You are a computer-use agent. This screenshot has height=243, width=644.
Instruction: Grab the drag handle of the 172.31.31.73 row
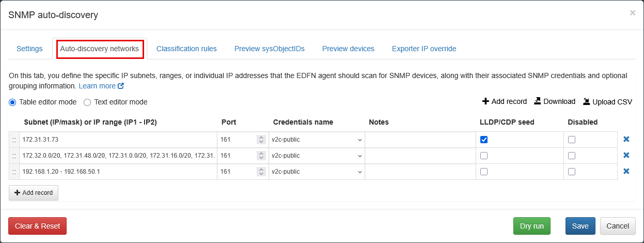pyautogui.click(x=14, y=140)
